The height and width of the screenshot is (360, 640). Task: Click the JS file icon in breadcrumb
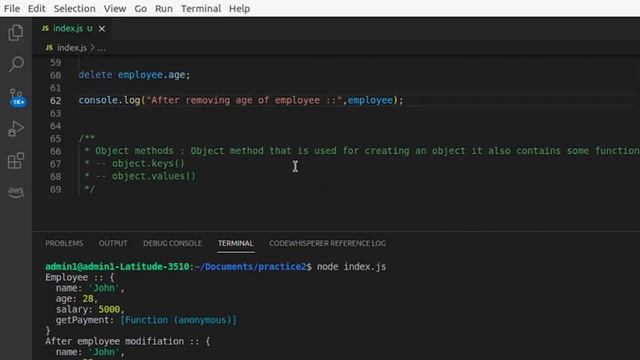(49, 48)
